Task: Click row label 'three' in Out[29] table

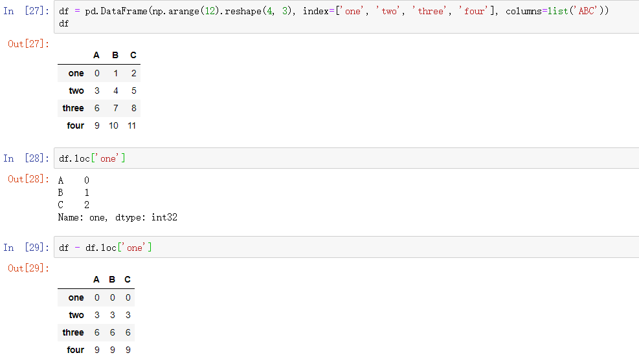Action: click(73, 333)
